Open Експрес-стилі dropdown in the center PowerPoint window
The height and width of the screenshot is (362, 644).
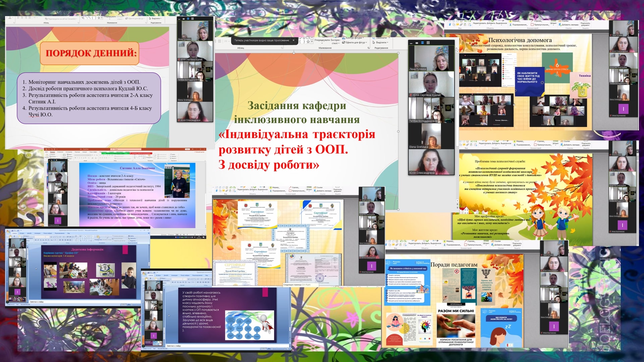point(335,42)
